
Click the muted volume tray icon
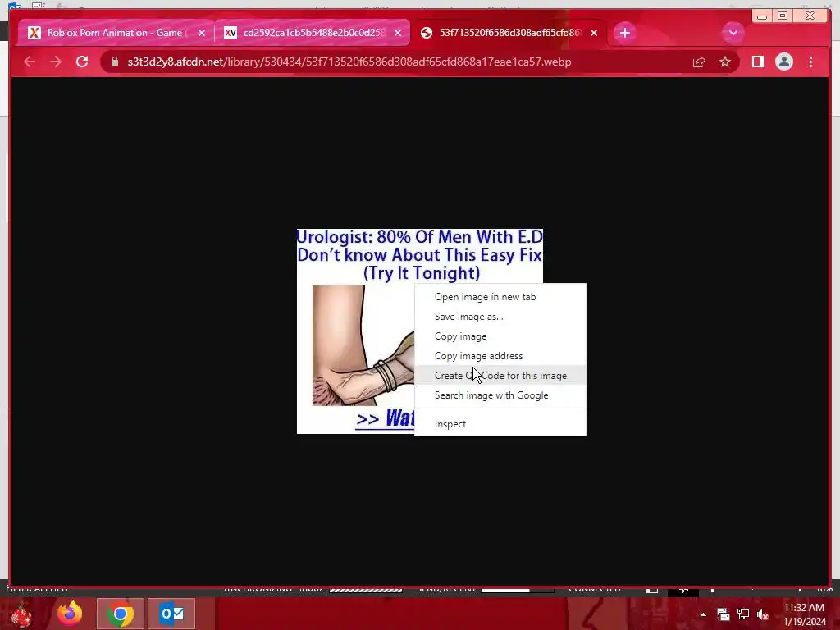tap(763, 614)
